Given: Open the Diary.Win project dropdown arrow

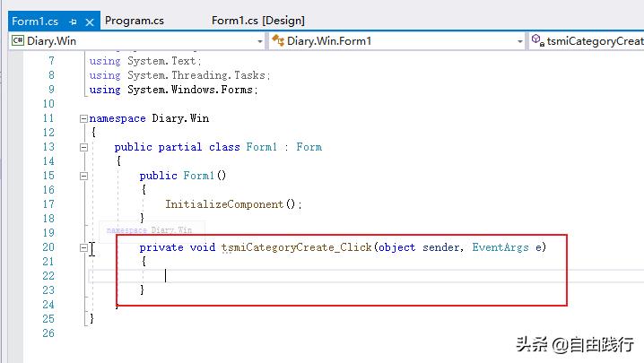Looking at the screenshot, I should (260, 41).
